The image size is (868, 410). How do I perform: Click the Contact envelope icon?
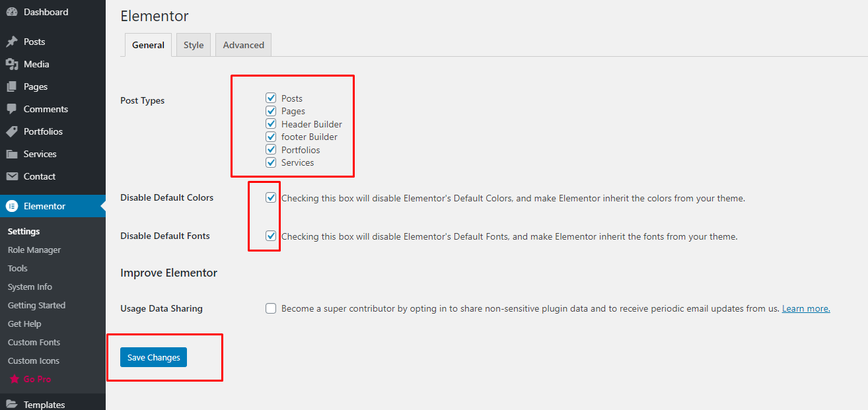point(12,176)
